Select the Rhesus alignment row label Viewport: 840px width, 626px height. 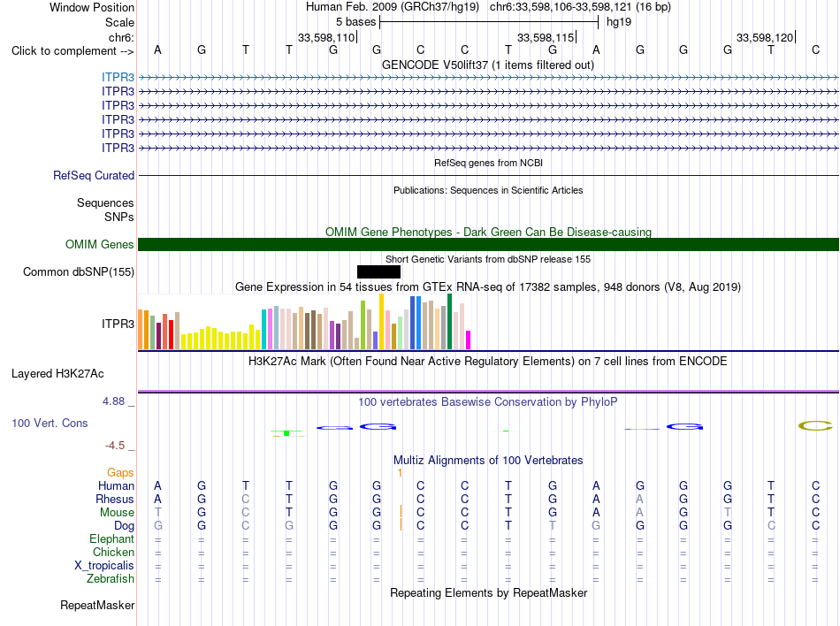click(115, 499)
